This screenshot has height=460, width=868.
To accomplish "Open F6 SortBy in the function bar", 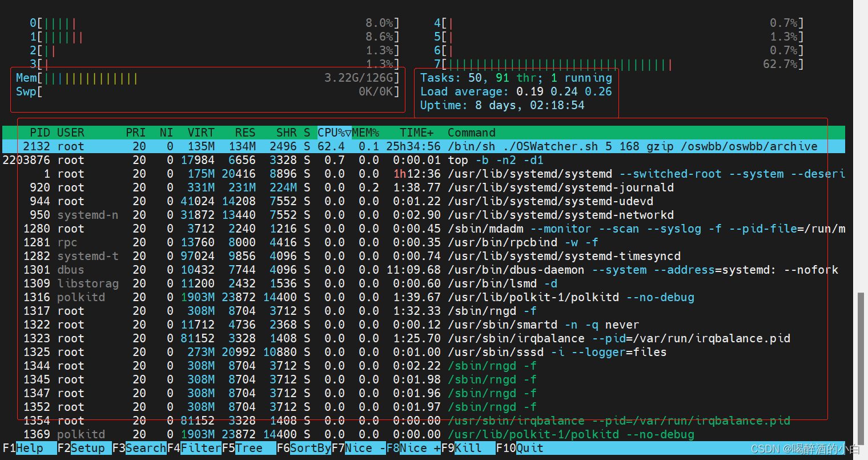I will pyautogui.click(x=304, y=448).
